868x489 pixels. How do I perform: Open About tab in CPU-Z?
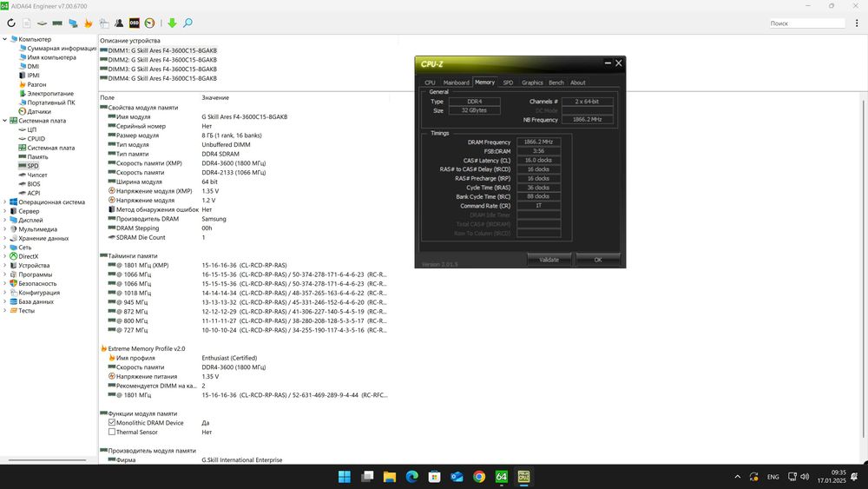point(578,83)
